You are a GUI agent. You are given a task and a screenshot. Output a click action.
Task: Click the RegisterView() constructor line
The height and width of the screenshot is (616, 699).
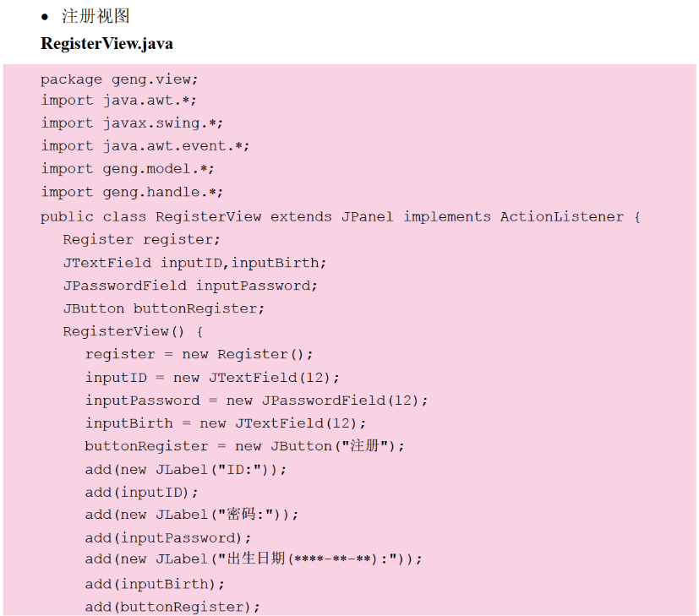click(133, 331)
